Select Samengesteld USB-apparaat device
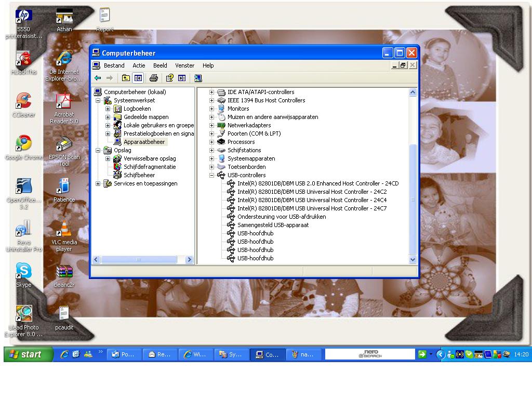 click(x=273, y=225)
